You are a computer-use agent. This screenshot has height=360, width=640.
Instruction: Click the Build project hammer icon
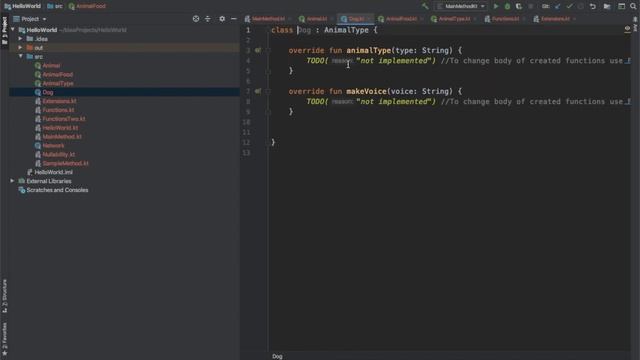pos(425,6)
